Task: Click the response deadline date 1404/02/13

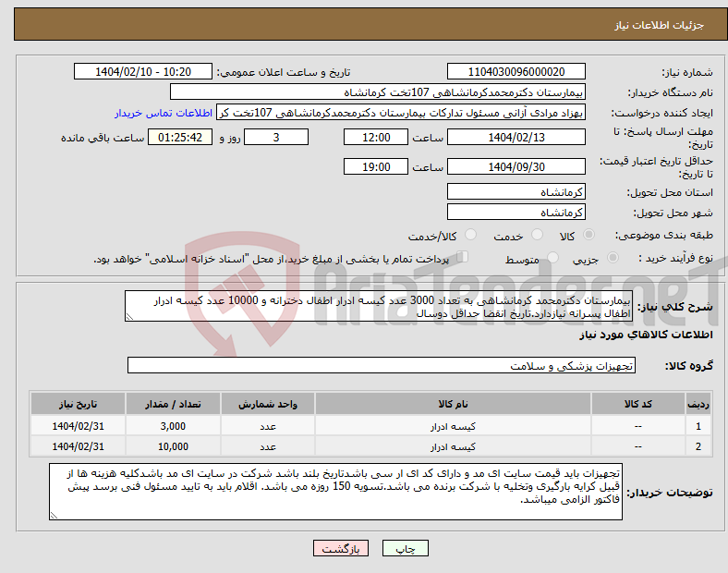Action: (516, 137)
